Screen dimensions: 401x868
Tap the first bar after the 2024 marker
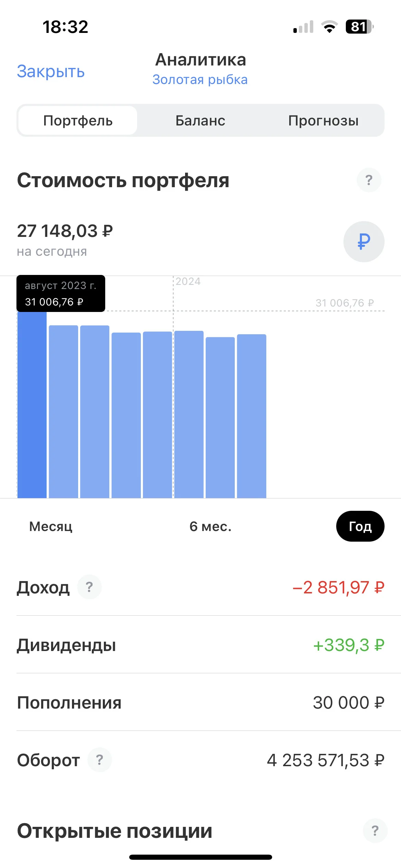[x=189, y=414]
